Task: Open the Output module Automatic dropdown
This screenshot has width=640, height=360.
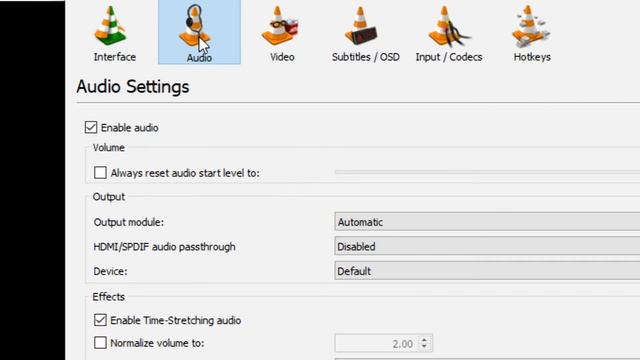Action: [487, 222]
